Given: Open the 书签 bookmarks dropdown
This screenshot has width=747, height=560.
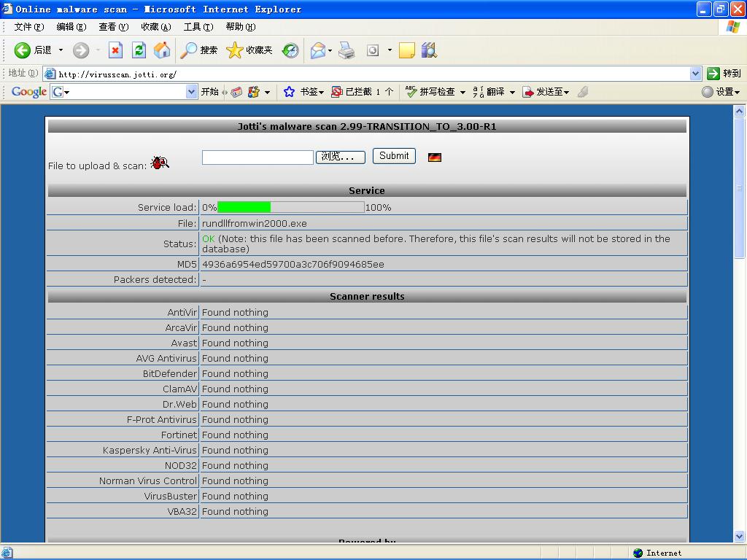Looking at the screenshot, I should (311, 91).
